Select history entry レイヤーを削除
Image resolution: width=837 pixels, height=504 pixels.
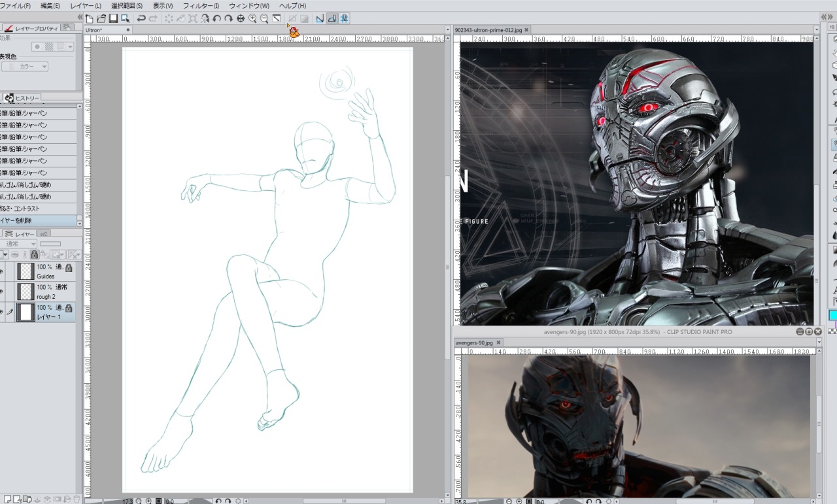(38, 221)
